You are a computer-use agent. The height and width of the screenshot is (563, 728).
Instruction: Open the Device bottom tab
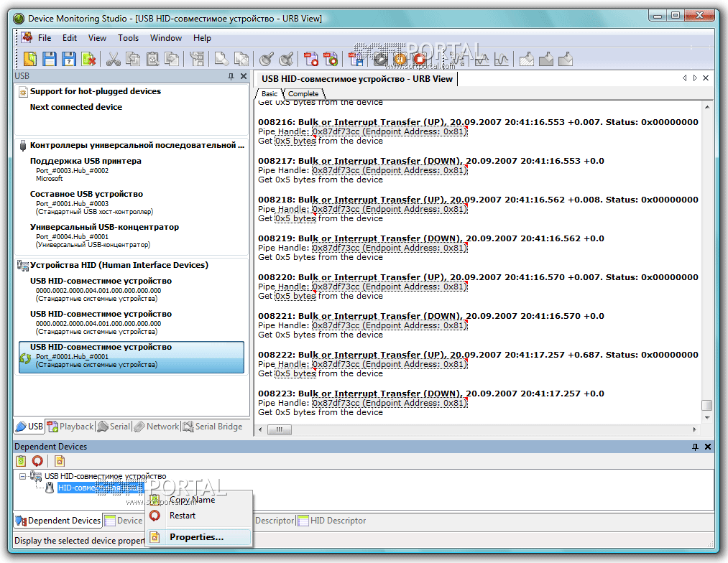(124, 521)
